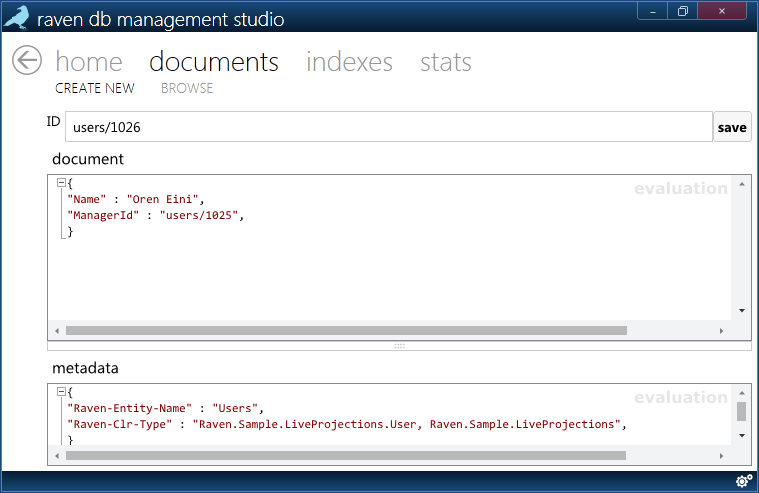This screenshot has width=759, height=493.
Task: Focus the ID field containing users/1026
Action: point(389,127)
